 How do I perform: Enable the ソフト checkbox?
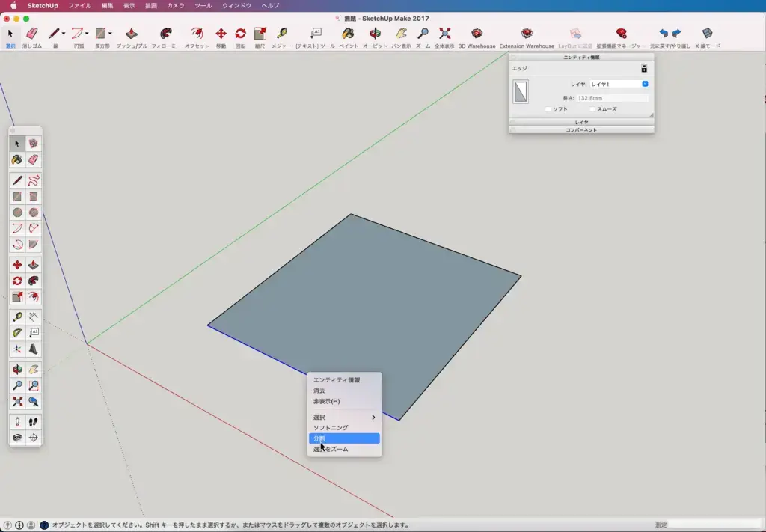click(x=548, y=109)
